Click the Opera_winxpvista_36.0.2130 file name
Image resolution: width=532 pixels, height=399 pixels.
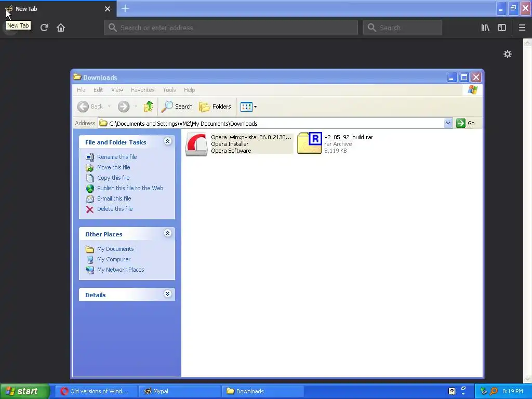[x=251, y=137]
